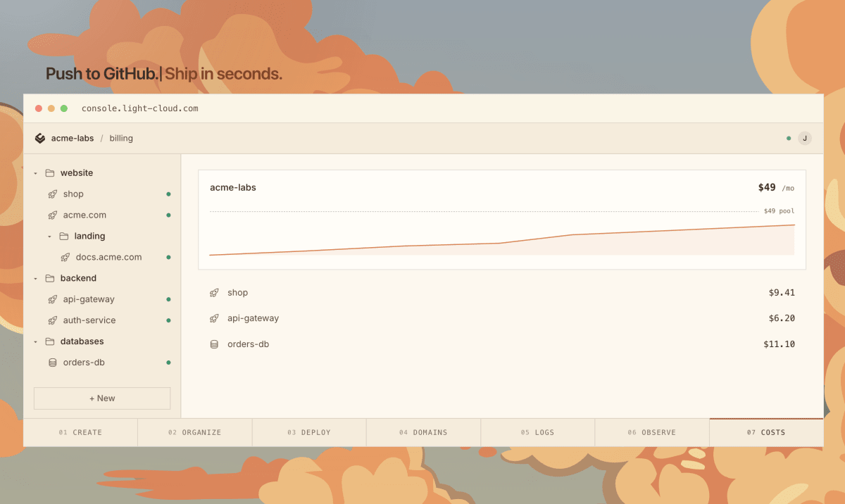The height and width of the screenshot is (504, 845).
Task: Click the $49 pool label
Action: click(x=779, y=211)
